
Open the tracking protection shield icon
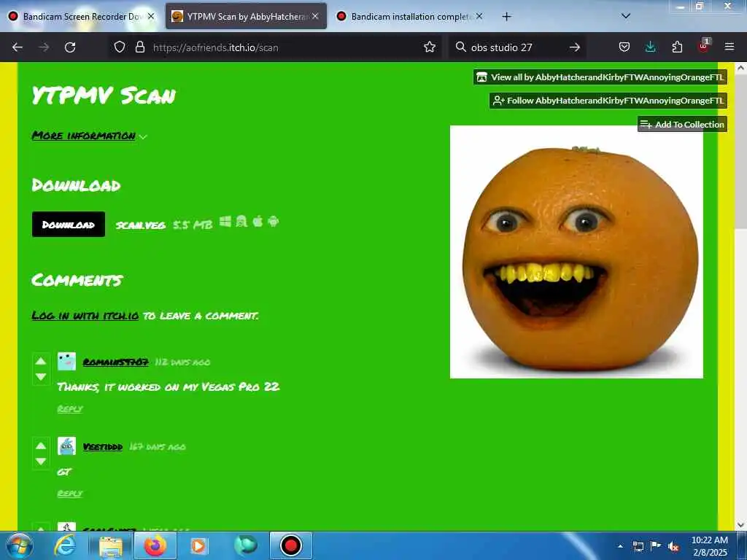120,47
